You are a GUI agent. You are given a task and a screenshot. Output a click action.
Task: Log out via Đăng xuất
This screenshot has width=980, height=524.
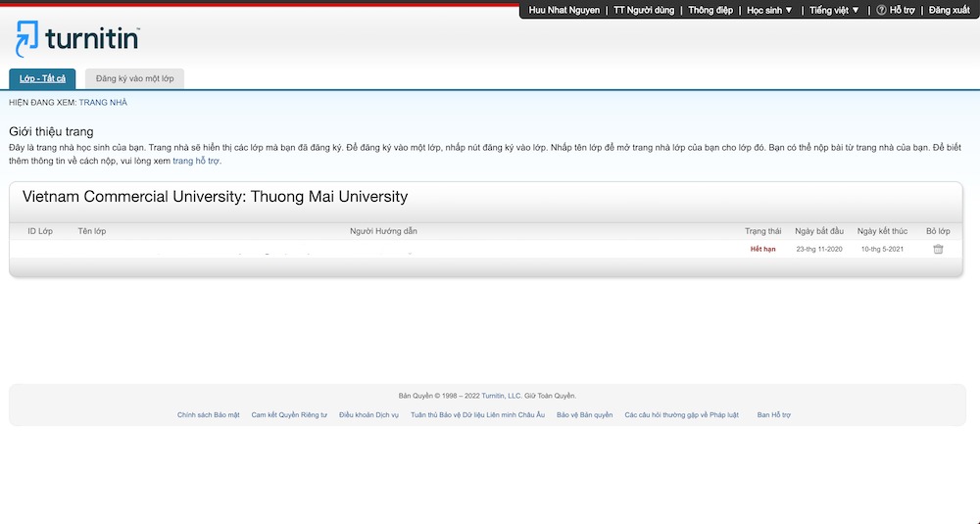click(949, 10)
